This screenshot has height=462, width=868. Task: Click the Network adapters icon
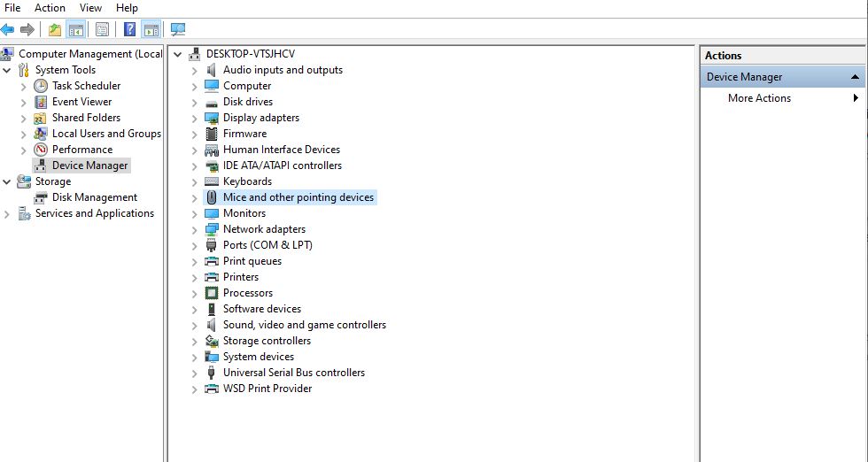tap(212, 229)
